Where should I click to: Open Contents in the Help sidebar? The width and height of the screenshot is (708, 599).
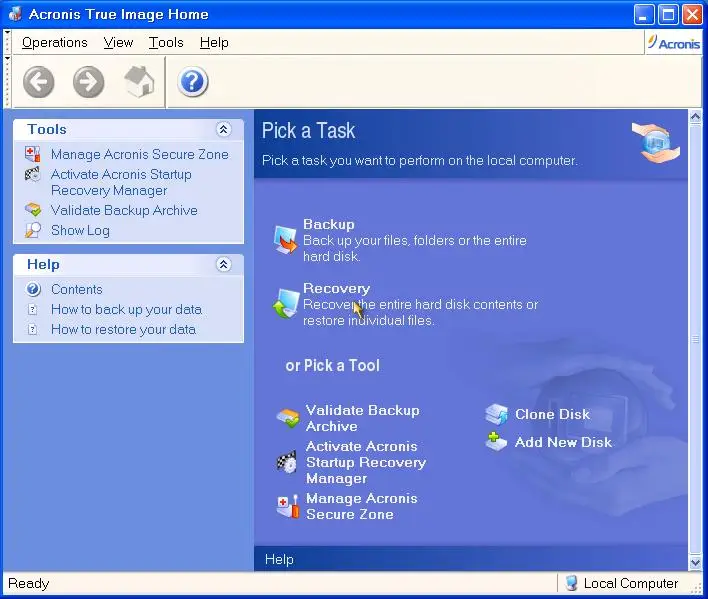[77, 289]
